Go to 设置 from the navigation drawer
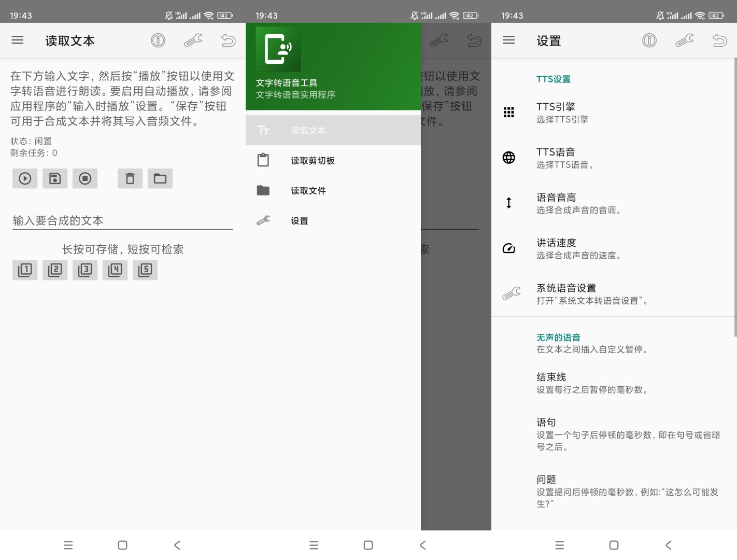This screenshot has width=737, height=560. [333, 220]
